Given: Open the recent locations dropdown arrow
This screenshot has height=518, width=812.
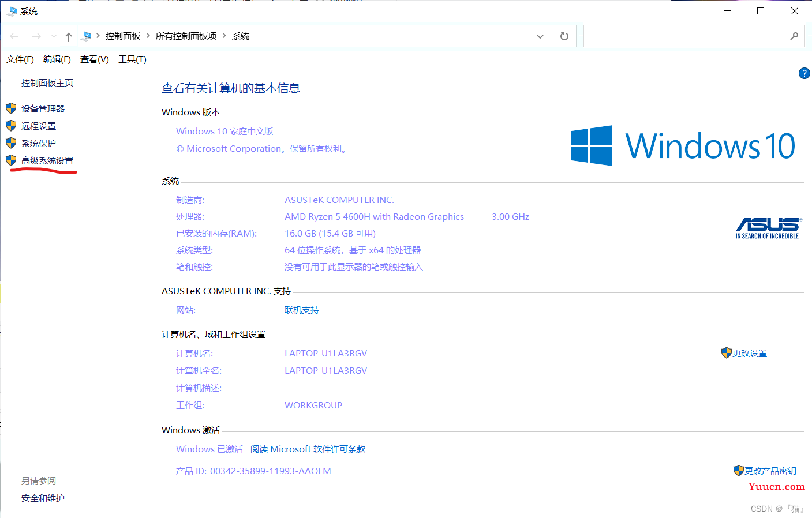Looking at the screenshot, I should click(x=54, y=36).
